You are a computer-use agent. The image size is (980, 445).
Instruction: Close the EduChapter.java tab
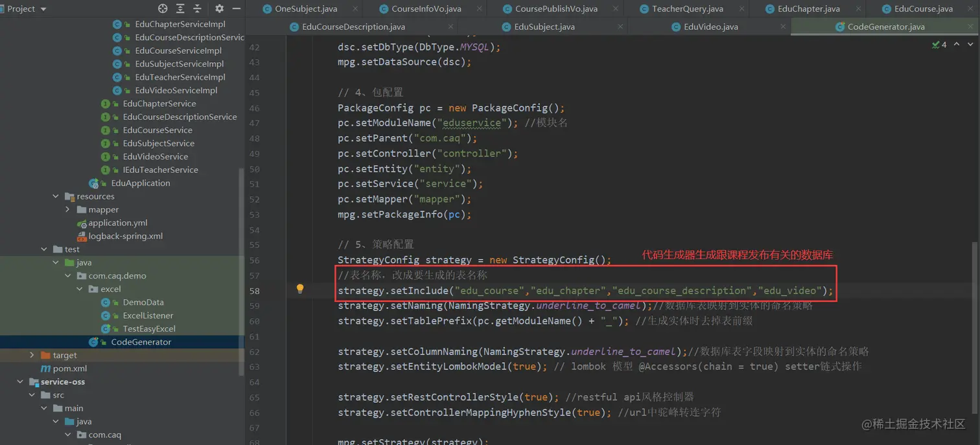(858, 8)
